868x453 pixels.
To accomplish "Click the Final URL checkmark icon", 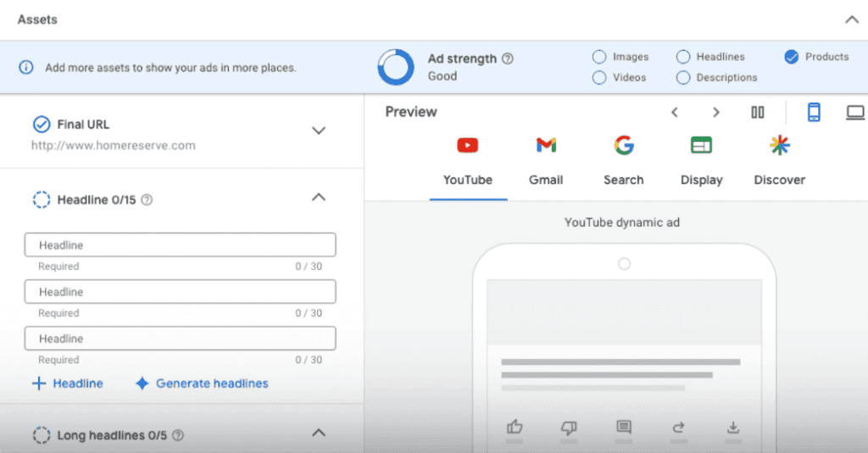I will click(42, 125).
